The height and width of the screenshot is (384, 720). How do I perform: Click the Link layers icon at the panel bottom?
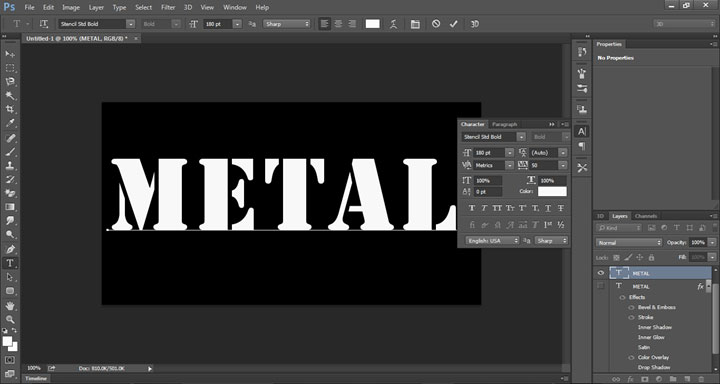(x=616, y=379)
